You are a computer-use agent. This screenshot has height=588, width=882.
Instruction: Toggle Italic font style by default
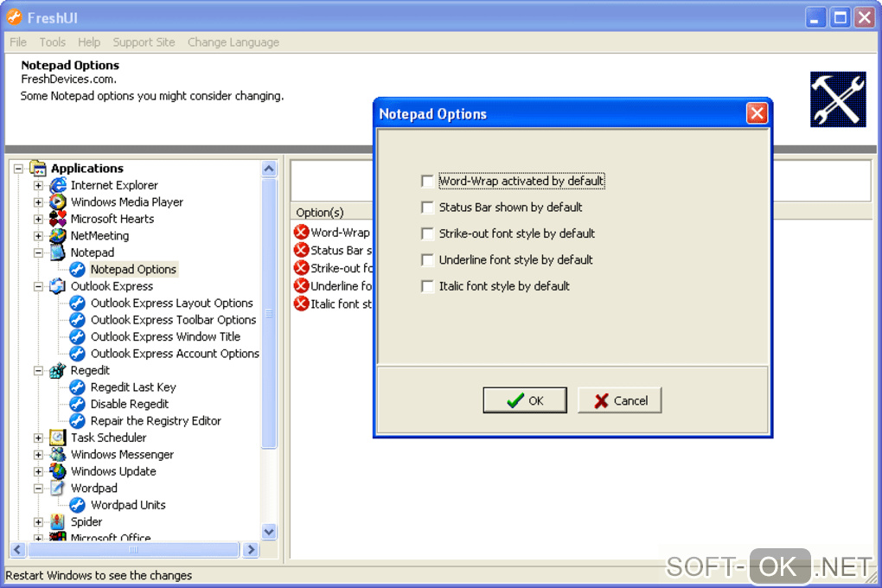427,286
